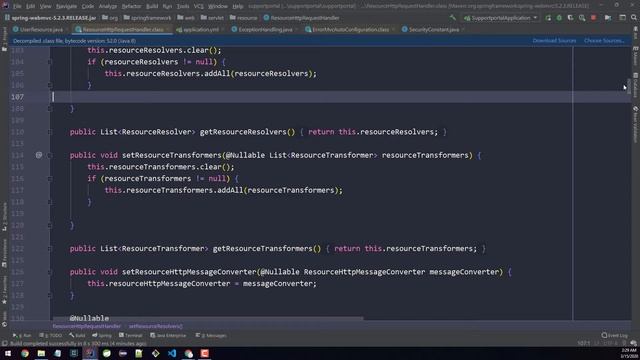Open the Project tool window sidebar
This screenshot has width=640, height=360.
tap(4, 39)
